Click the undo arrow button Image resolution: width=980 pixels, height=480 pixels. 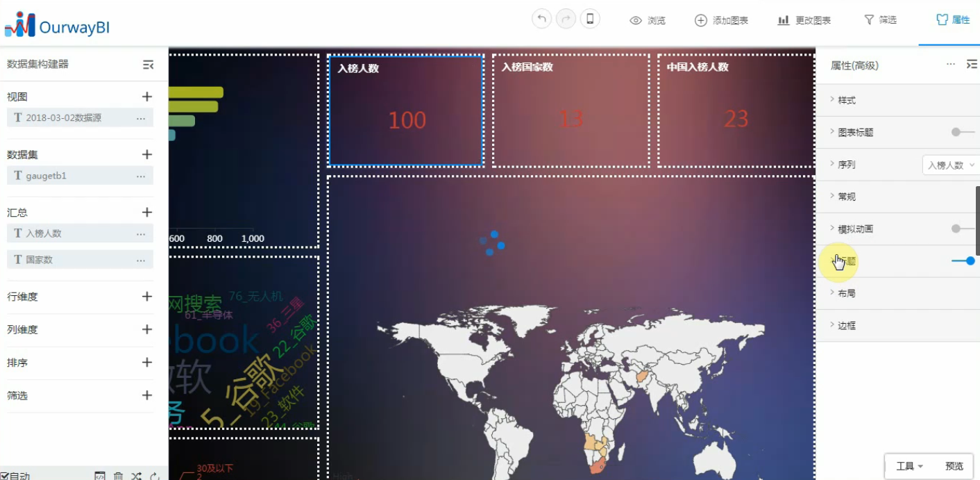pyautogui.click(x=541, y=19)
